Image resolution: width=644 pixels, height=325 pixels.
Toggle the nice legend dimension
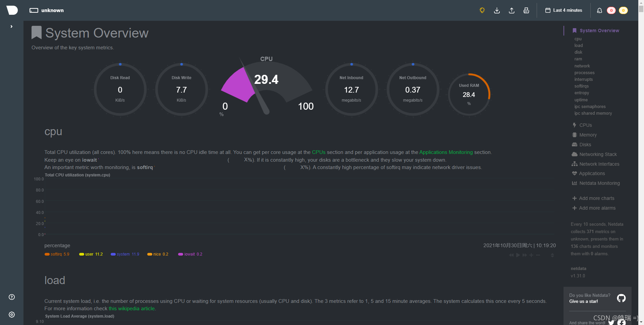[158, 254]
